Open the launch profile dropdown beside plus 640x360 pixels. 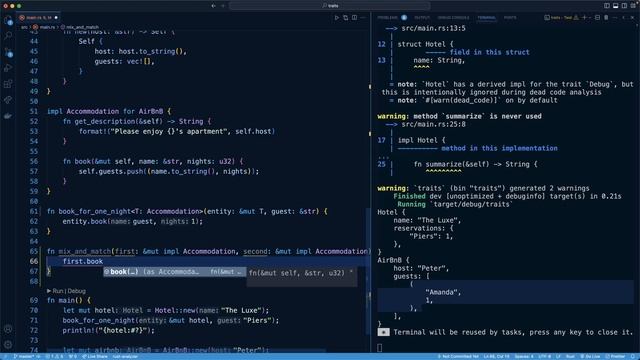[x=589, y=18]
